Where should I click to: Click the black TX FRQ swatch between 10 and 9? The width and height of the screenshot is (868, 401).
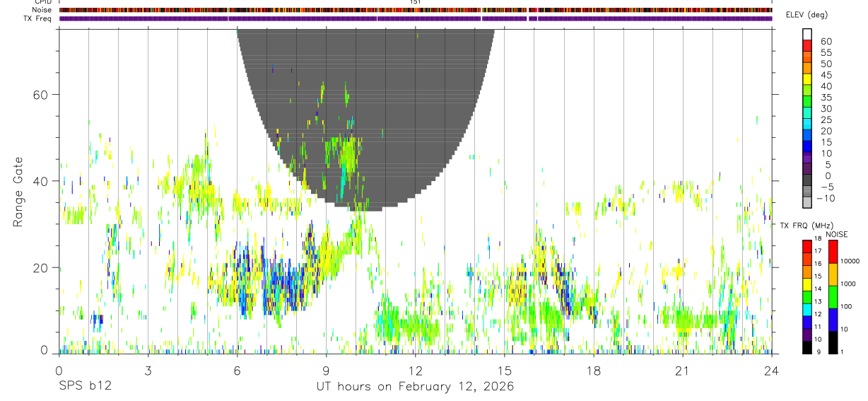807,347
